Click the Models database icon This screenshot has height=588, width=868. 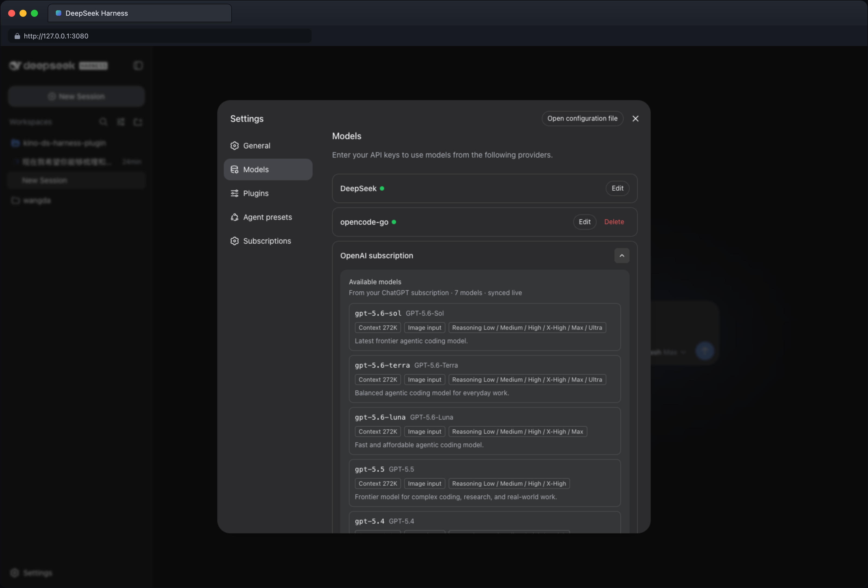[x=235, y=169]
